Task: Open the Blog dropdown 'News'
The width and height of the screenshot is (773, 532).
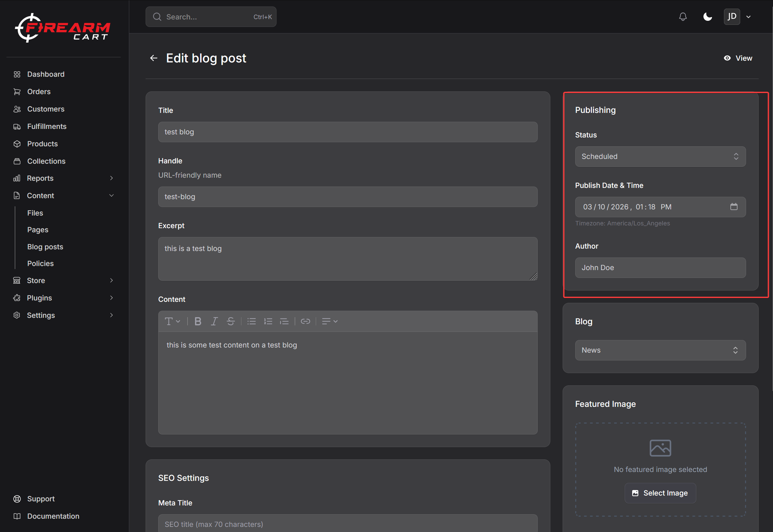Action: [660, 350]
